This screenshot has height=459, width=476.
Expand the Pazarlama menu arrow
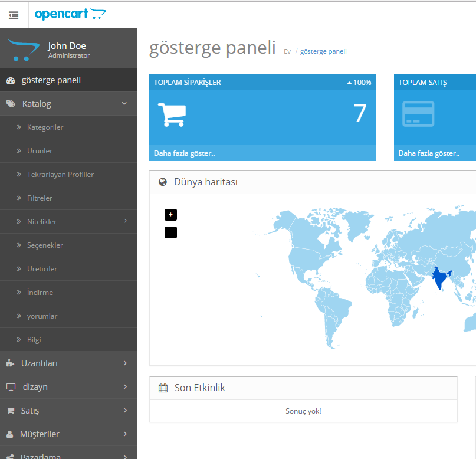(x=125, y=456)
